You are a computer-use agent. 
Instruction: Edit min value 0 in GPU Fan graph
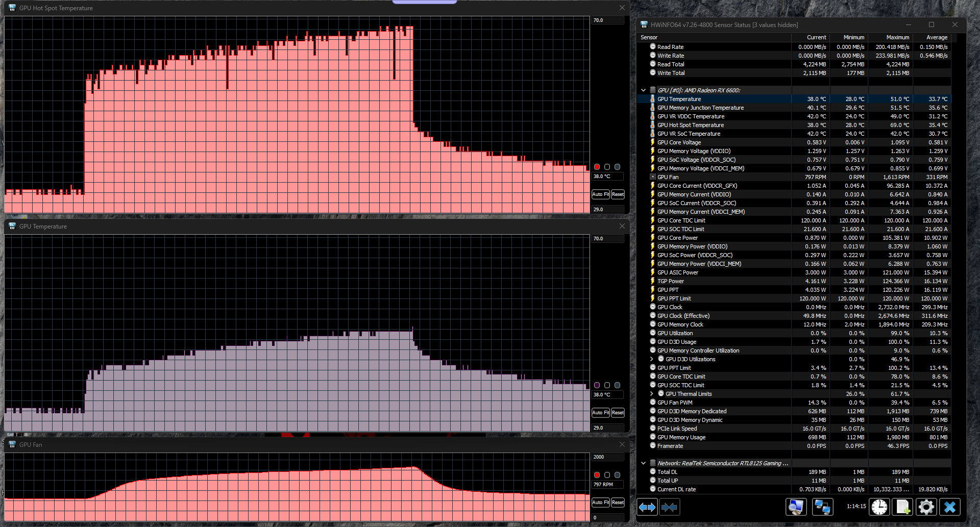coord(607,518)
